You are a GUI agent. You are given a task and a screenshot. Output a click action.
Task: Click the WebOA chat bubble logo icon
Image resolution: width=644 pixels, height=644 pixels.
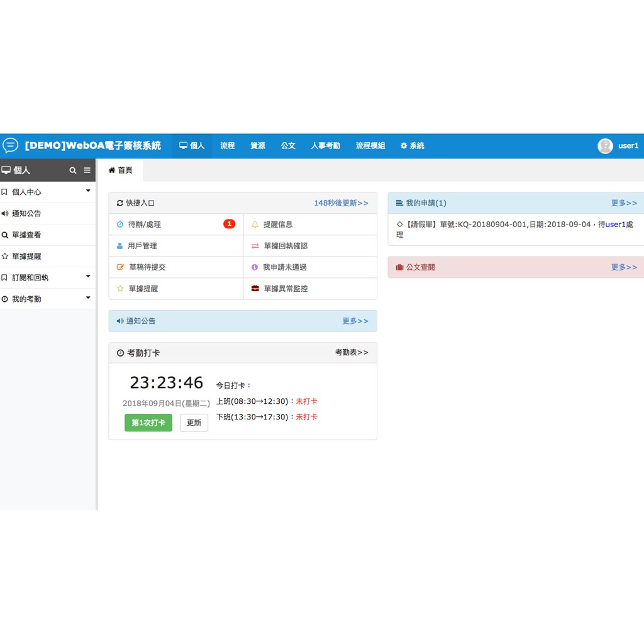click(10, 145)
